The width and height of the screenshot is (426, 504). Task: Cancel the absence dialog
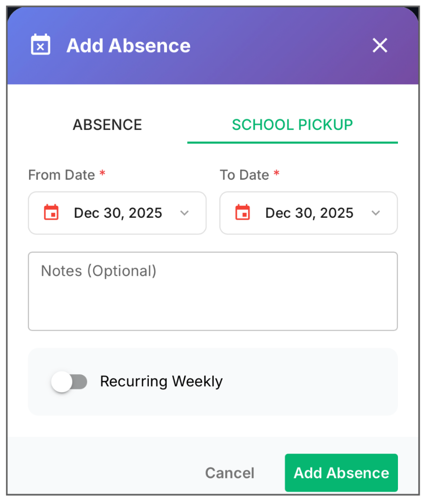click(x=230, y=473)
